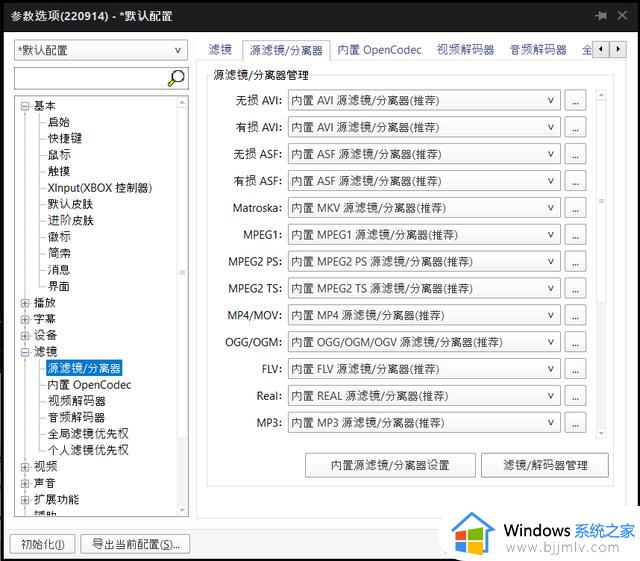Image resolution: width=640 pixels, height=561 pixels.
Task: Collapse the 滤镜 tree node
Action: tap(25, 352)
